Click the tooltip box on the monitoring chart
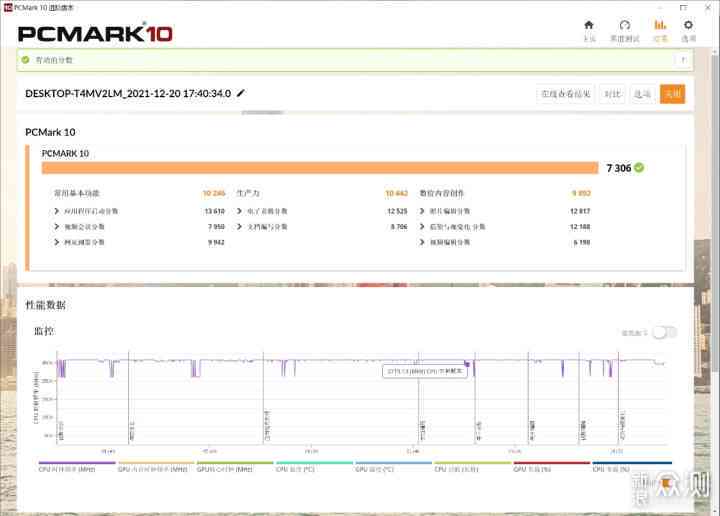This screenshot has height=516, width=720. point(425,371)
